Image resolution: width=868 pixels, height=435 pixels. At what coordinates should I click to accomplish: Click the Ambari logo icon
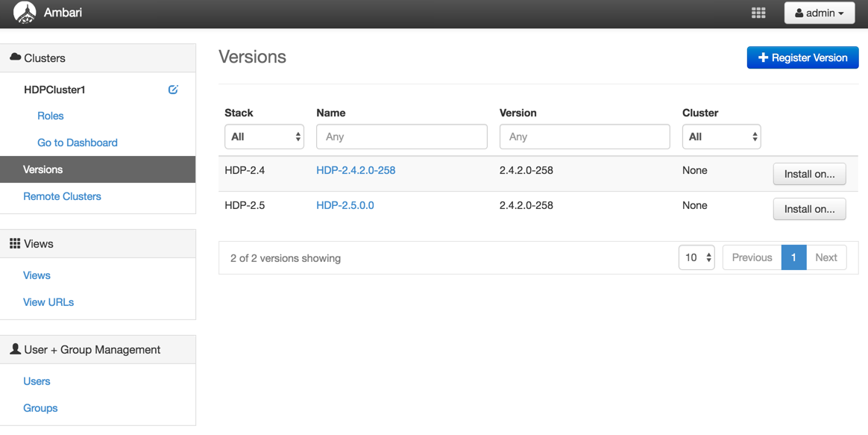tap(25, 13)
